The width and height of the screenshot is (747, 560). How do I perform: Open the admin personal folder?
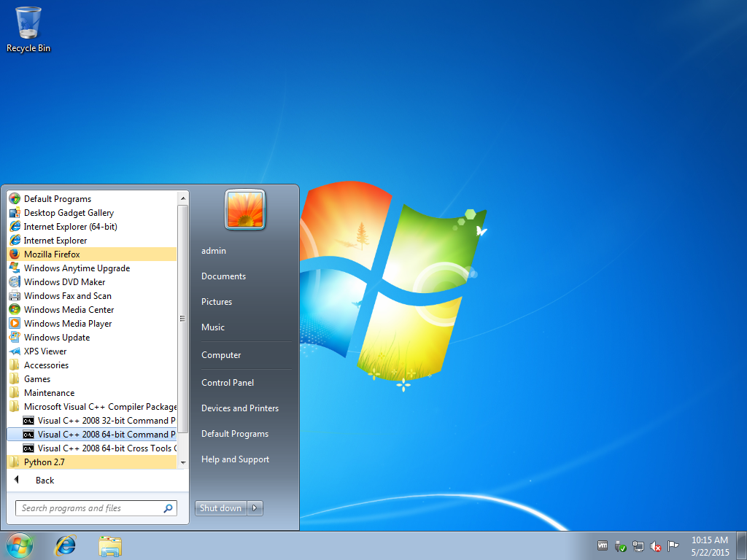coord(214,251)
